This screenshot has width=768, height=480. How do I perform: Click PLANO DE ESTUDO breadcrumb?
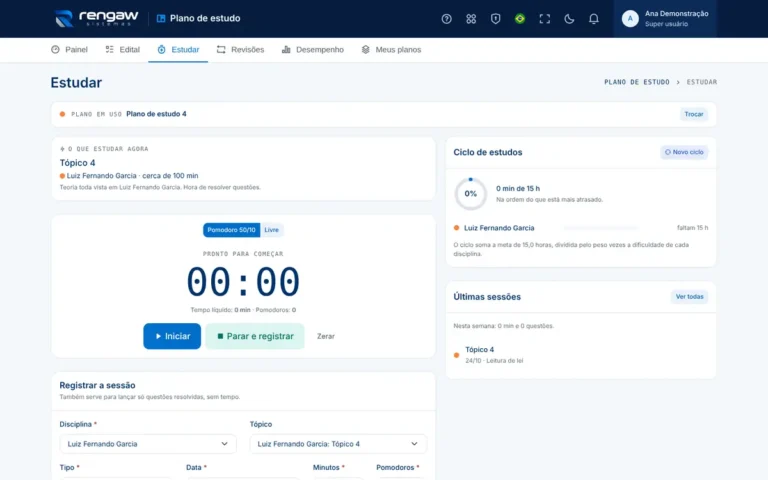coord(637,82)
